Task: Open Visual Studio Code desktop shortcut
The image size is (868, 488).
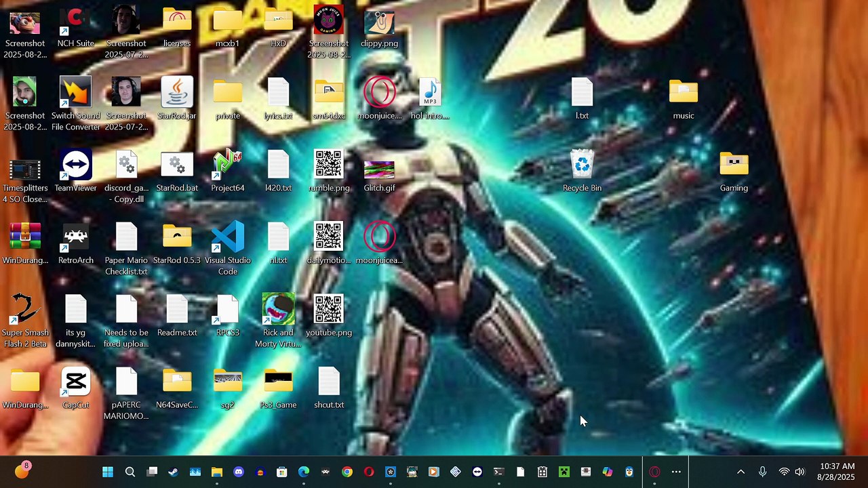Action: (227, 248)
